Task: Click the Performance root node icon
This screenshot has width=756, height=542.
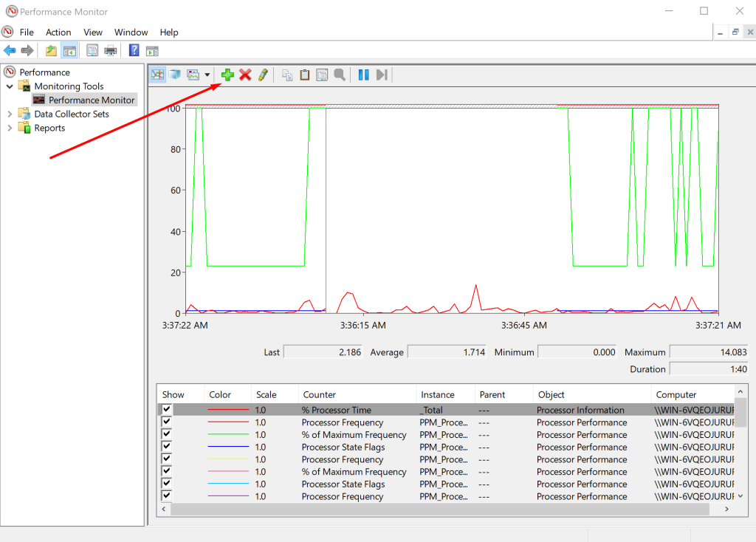Action: [10, 72]
